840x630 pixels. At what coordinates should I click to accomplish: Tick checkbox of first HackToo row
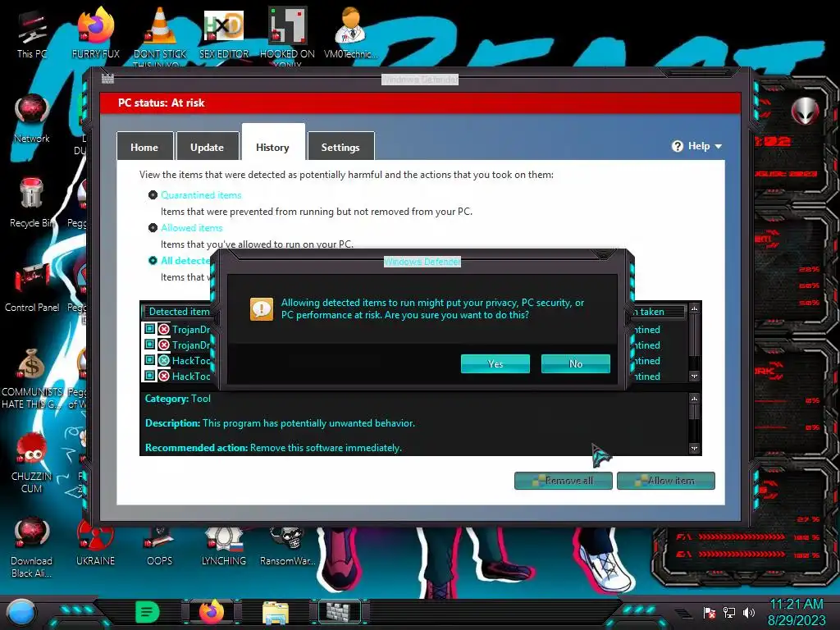150,360
